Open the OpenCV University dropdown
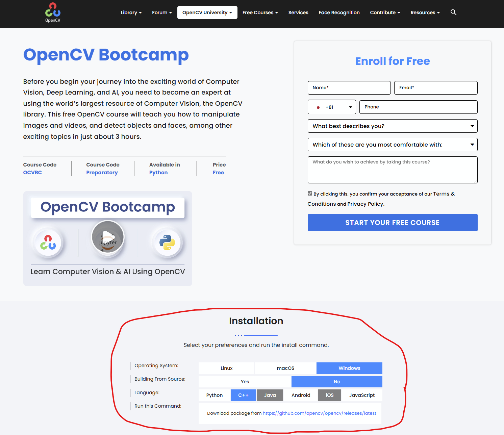 point(207,12)
